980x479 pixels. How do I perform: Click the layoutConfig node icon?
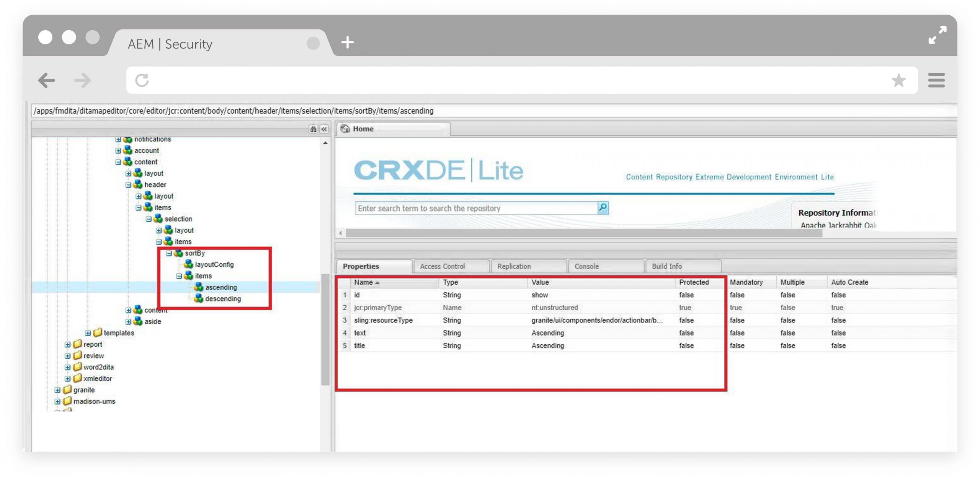point(188,264)
